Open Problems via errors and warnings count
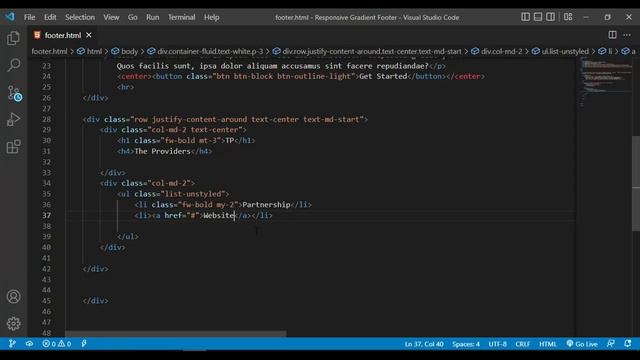Image resolution: width=640 pixels, height=360 pixels. click(x=56, y=344)
